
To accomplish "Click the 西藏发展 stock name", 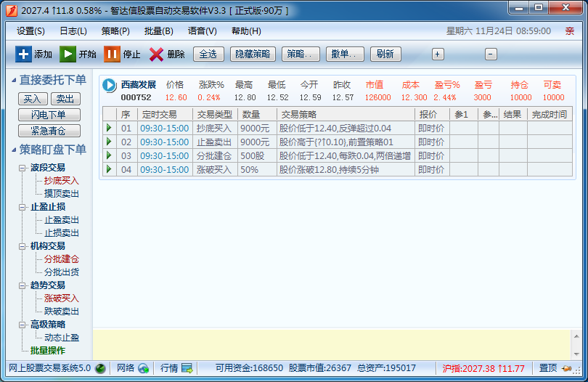I will [x=139, y=85].
